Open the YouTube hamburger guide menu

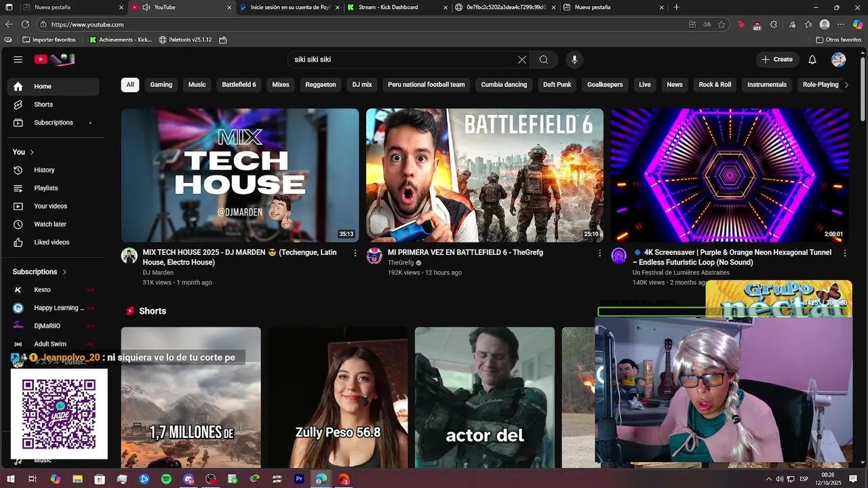[18, 60]
